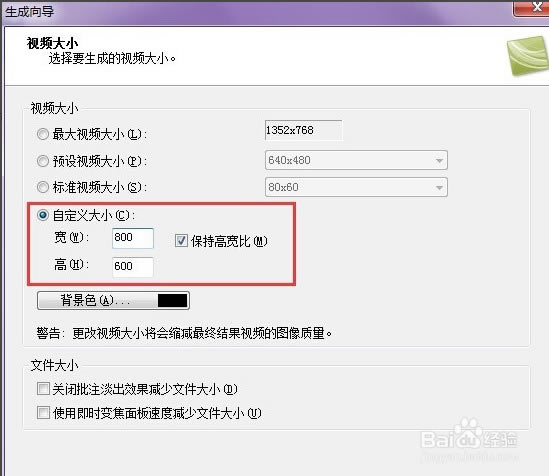The width and height of the screenshot is (549, 476).
Task: Click the 1352x768 maximum size field
Action: click(x=303, y=130)
